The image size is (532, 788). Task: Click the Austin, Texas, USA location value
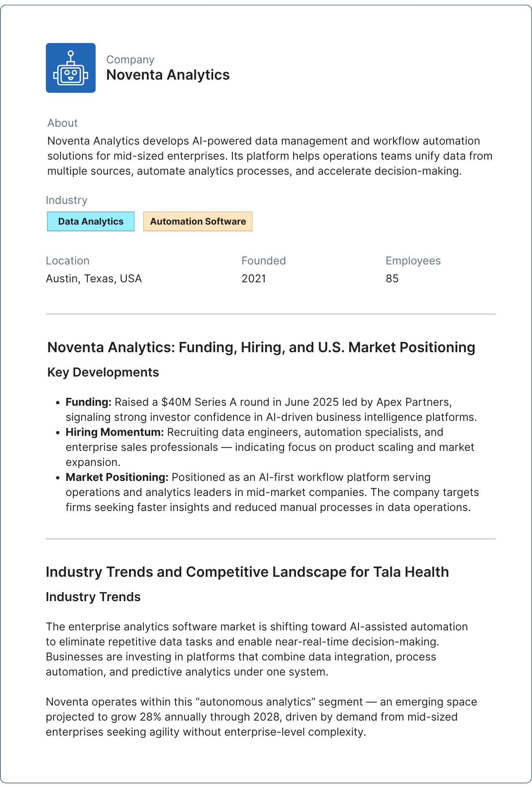click(x=94, y=279)
